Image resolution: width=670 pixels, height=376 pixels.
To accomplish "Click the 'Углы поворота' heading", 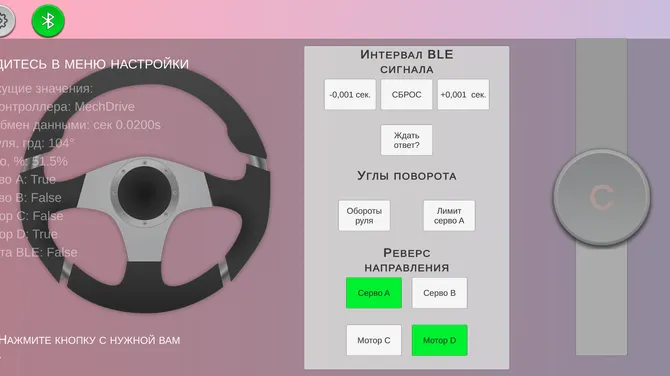I will point(406,176).
